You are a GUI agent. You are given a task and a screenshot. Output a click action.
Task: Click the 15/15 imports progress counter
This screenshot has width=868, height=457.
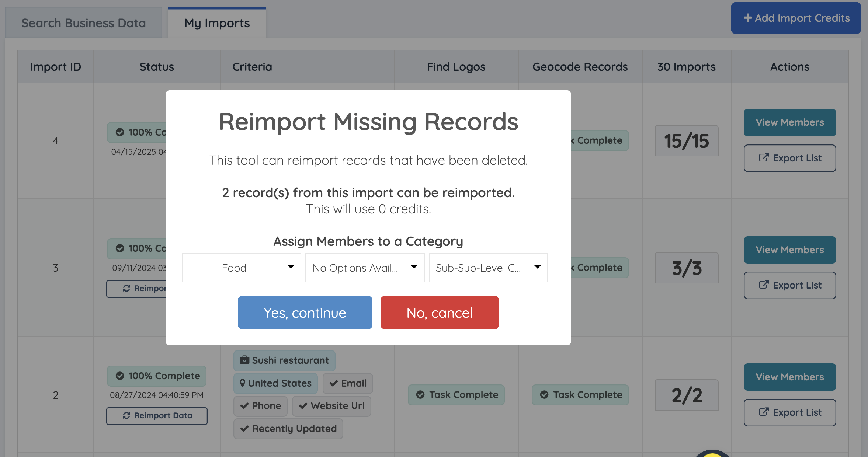tap(686, 141)
